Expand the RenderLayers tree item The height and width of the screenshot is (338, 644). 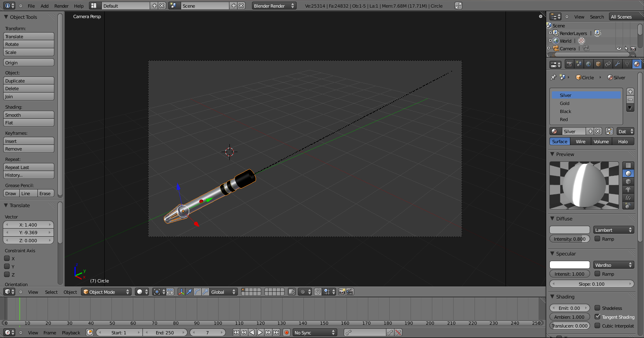point(550,33)
